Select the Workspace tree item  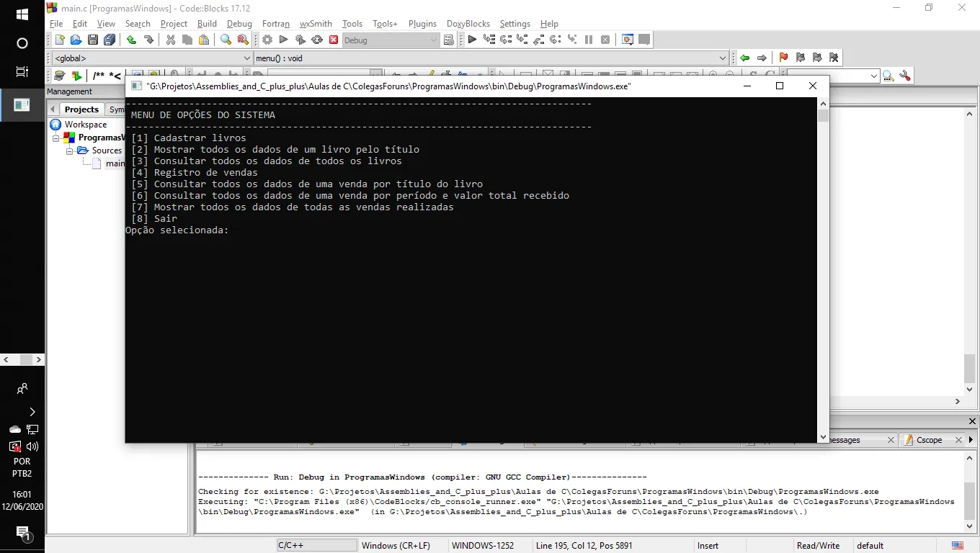point(85,125)
